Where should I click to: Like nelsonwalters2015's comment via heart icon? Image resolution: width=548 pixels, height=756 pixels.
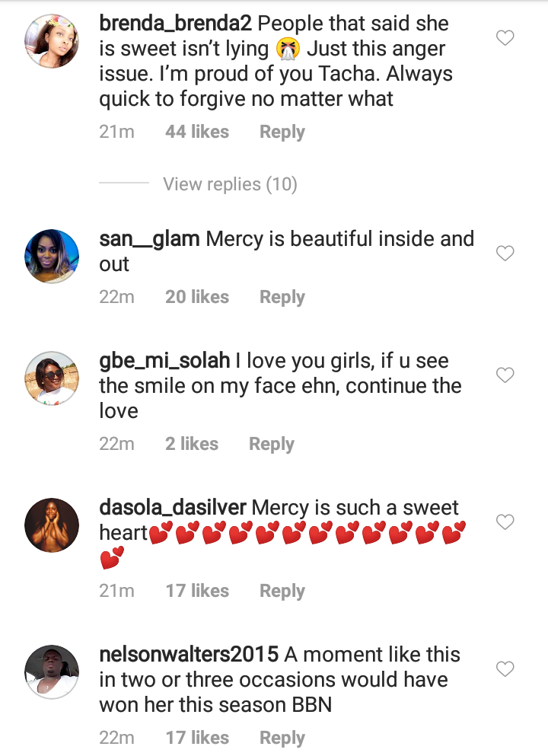click(x=505, y=668)
